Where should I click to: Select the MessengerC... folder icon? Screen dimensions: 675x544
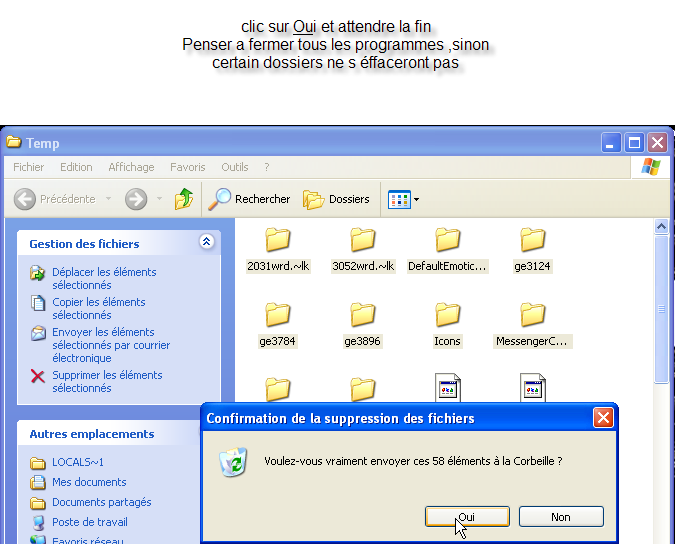click(x=532, y=315)
